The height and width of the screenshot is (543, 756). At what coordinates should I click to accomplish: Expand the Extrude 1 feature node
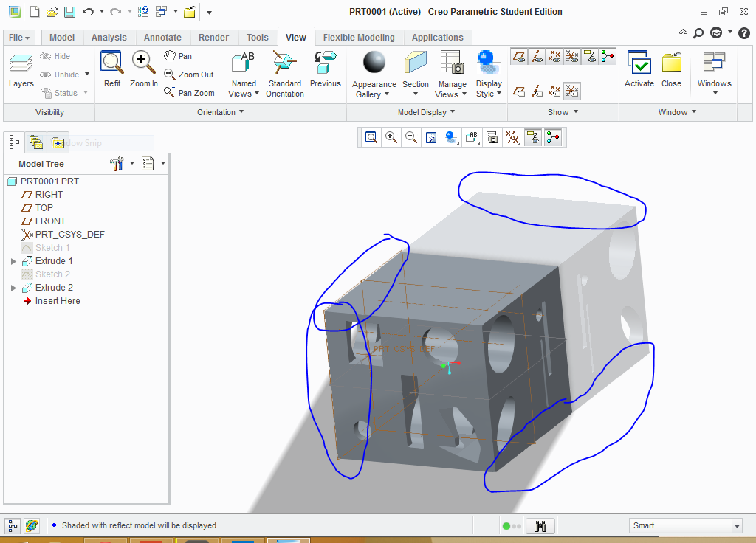click(13, 261)
